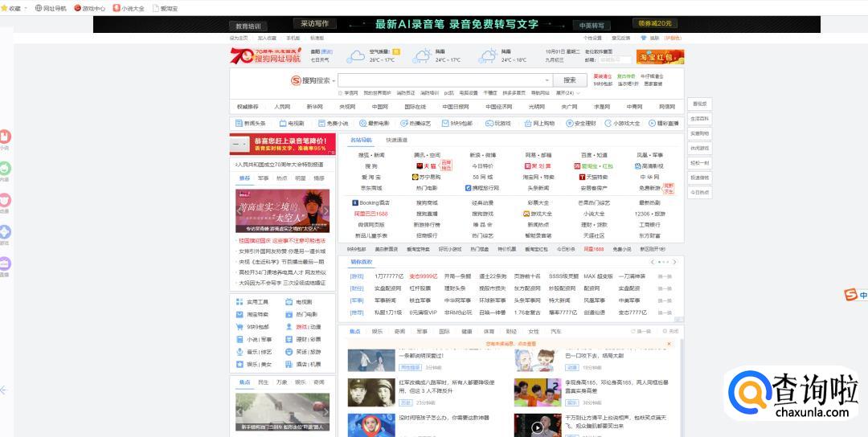Viewport: 868px width, 437px height.
Task: Click 音乐 | 综艺 microphone icon
Action: pyautogui.click(x=240, y=352)
